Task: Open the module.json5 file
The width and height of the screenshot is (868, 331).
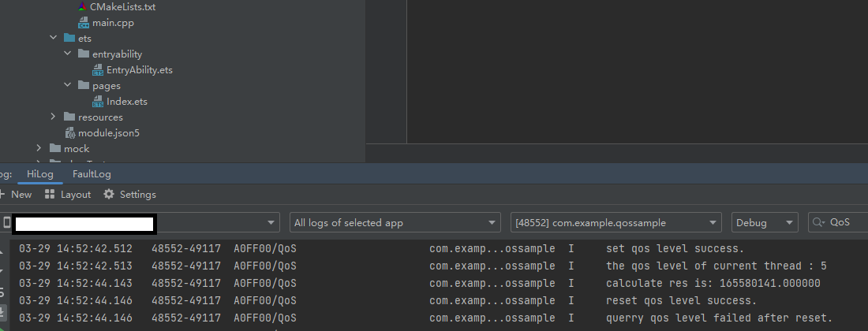Action: (x=108, y=133)
